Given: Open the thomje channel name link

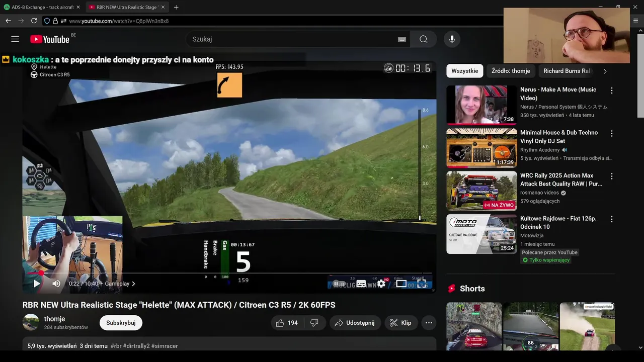Looking at the screenshot, I should coord(54,319).
